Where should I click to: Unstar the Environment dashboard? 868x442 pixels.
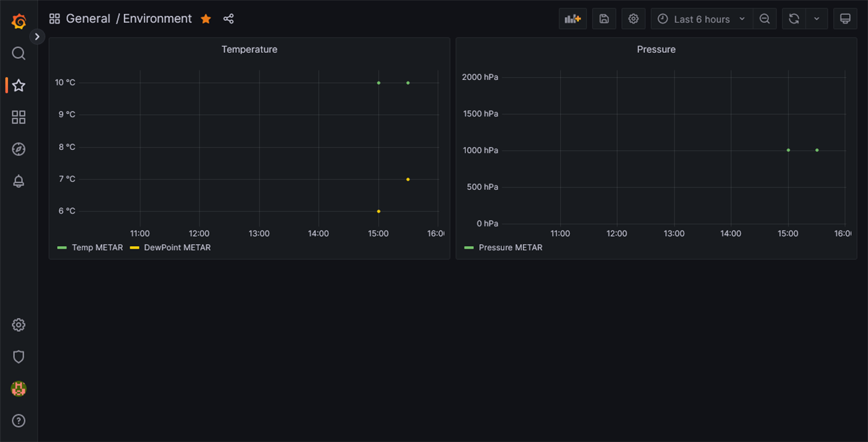[x=206, y=19]
